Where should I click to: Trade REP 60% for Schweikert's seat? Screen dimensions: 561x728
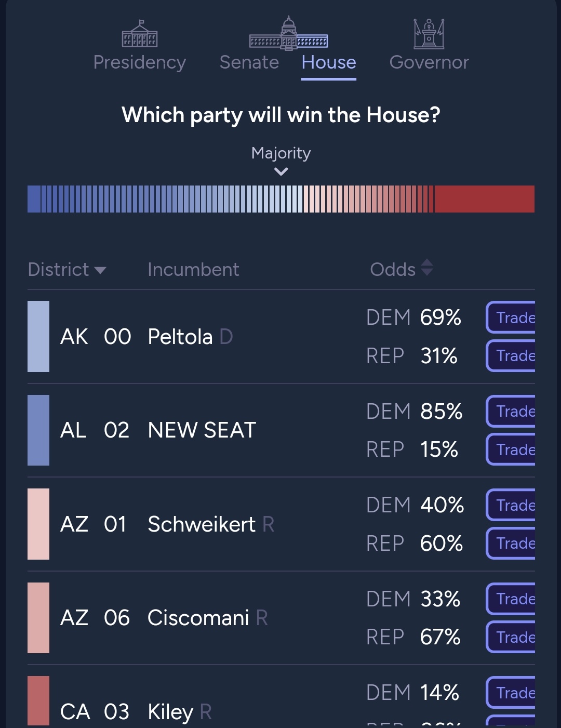[511, 544]
